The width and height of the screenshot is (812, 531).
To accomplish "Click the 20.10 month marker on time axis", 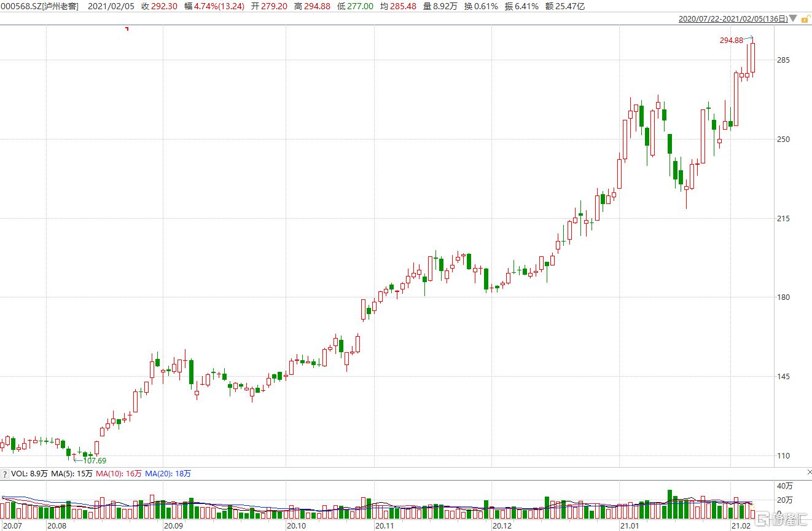I will click(297, 526).
